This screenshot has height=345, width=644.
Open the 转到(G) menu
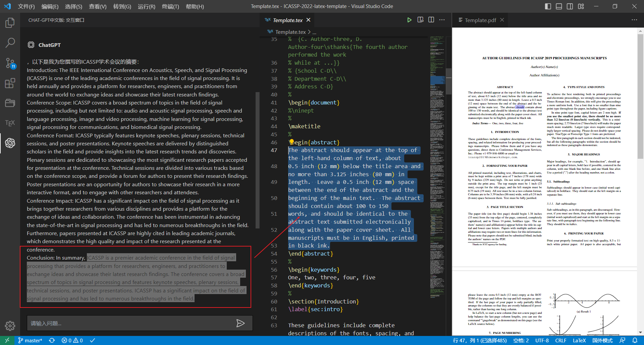tap(122, 6)
